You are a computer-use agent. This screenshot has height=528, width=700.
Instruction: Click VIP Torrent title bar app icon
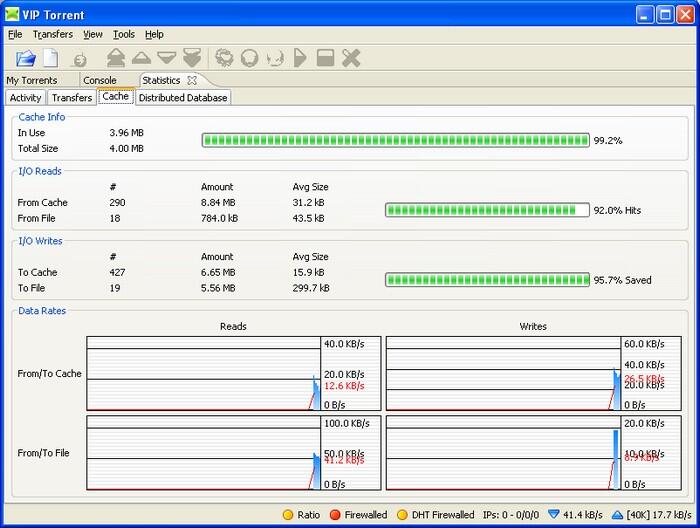click(12, 15)
